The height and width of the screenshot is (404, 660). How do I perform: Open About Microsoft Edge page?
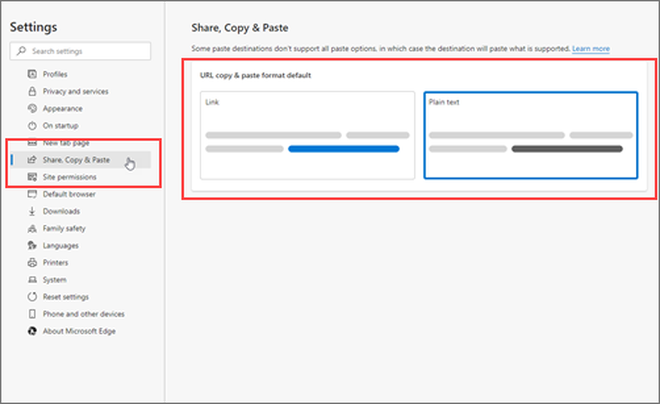[x=80, y=331]
